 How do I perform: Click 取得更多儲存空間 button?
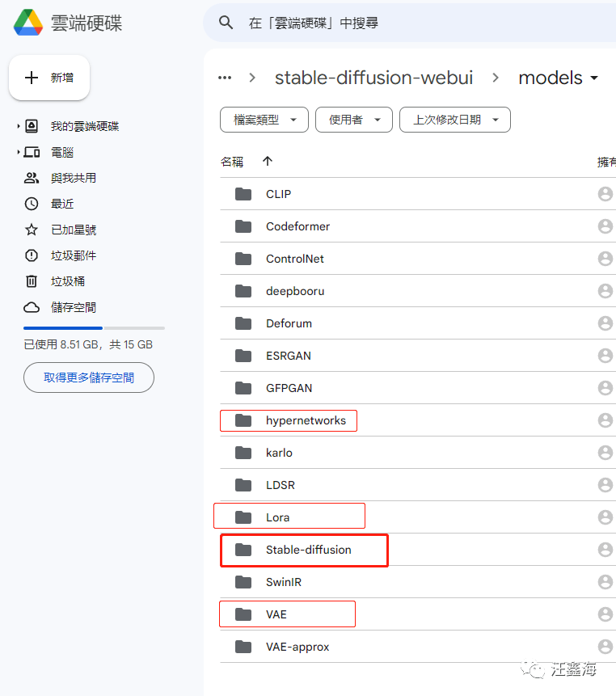point(89,378)
